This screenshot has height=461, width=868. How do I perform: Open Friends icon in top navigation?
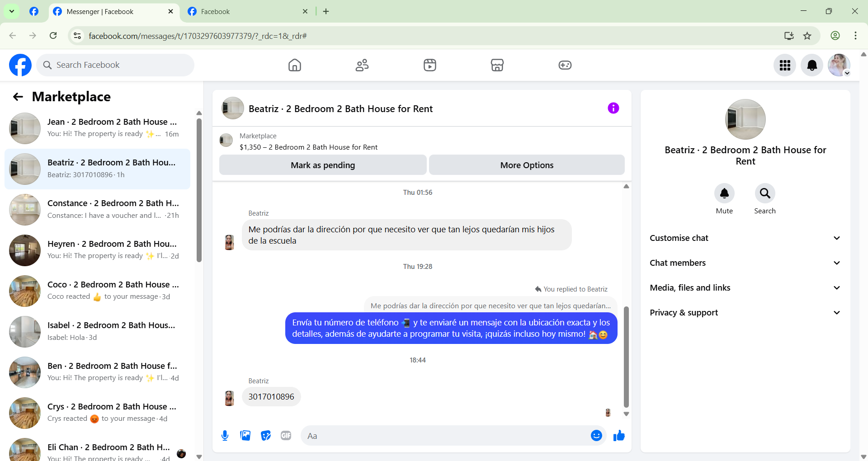pyautogui.click(x=362, y=65)
